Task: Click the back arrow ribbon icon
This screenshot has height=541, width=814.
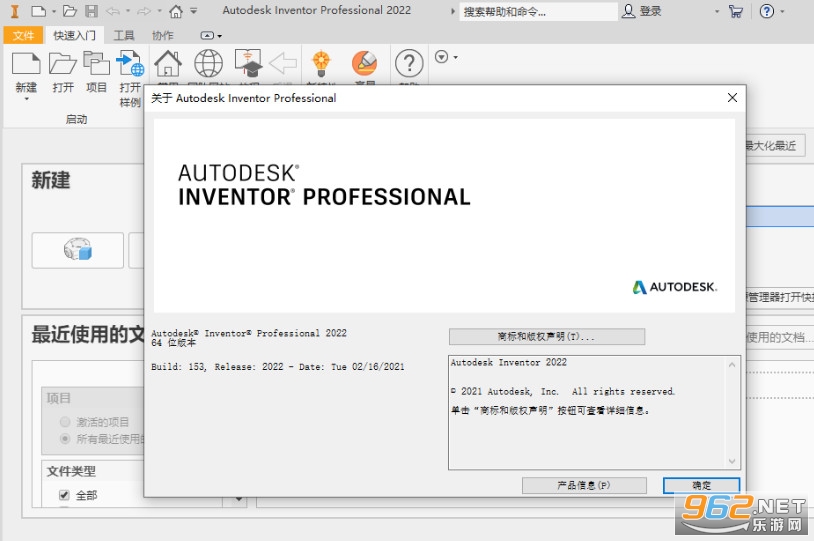Action: pos(283,63)
